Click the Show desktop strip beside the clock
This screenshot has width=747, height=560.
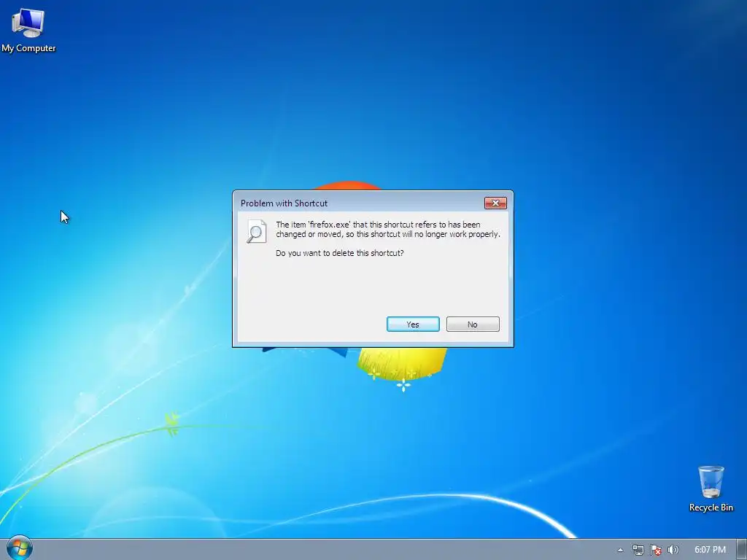(742, 550)
